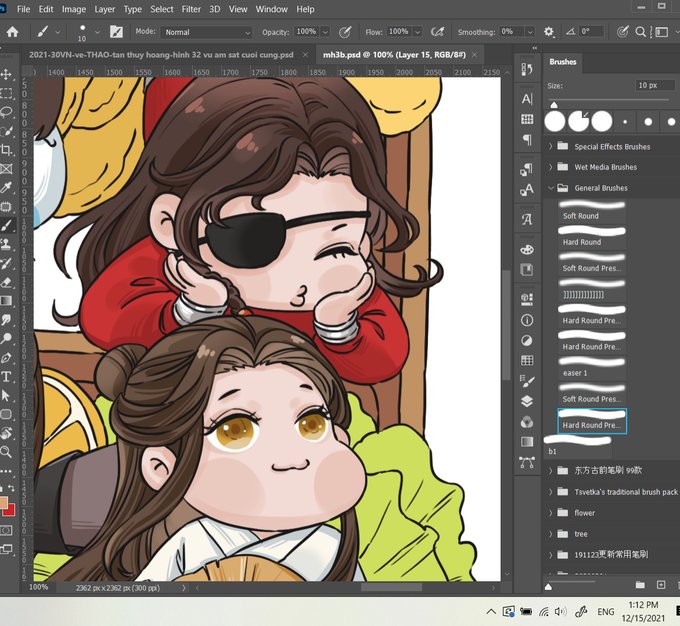Screen dimensions: 680x626
Task: Open the Info panel icon
Action: pos(527,320)
